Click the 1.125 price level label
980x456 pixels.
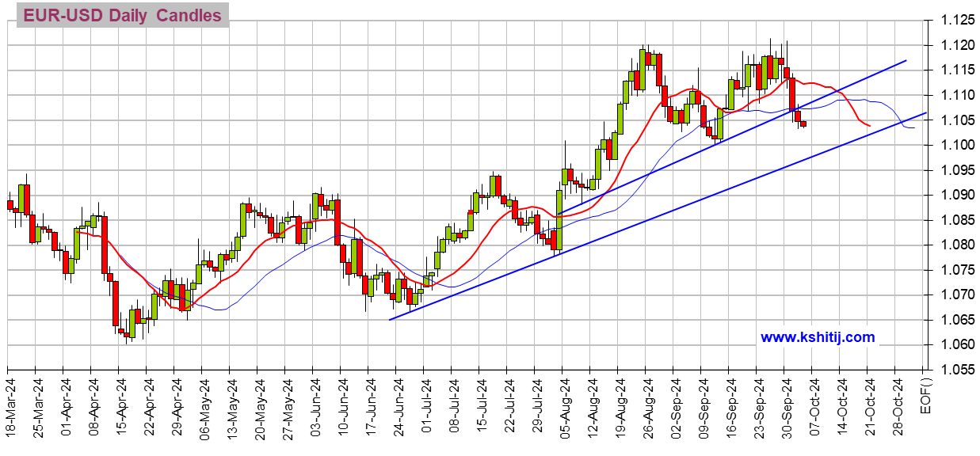point(952,20)
